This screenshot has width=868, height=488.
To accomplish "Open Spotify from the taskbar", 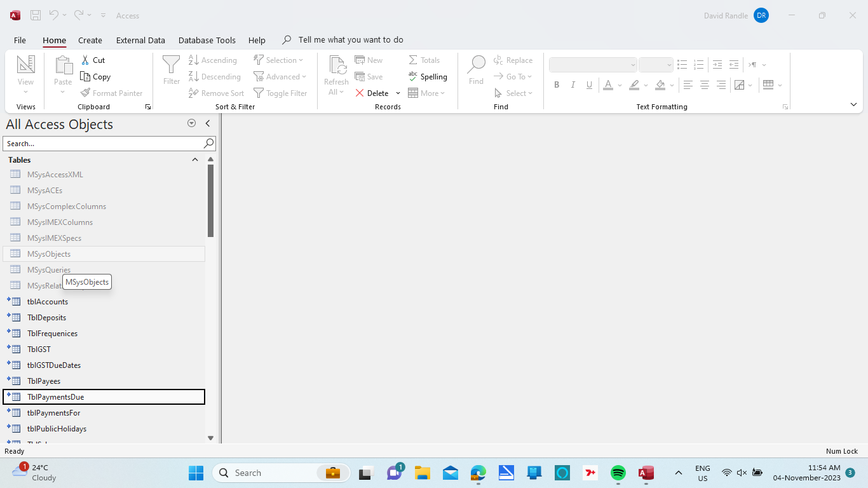I will pyautogui.click(x=618, y=473).
